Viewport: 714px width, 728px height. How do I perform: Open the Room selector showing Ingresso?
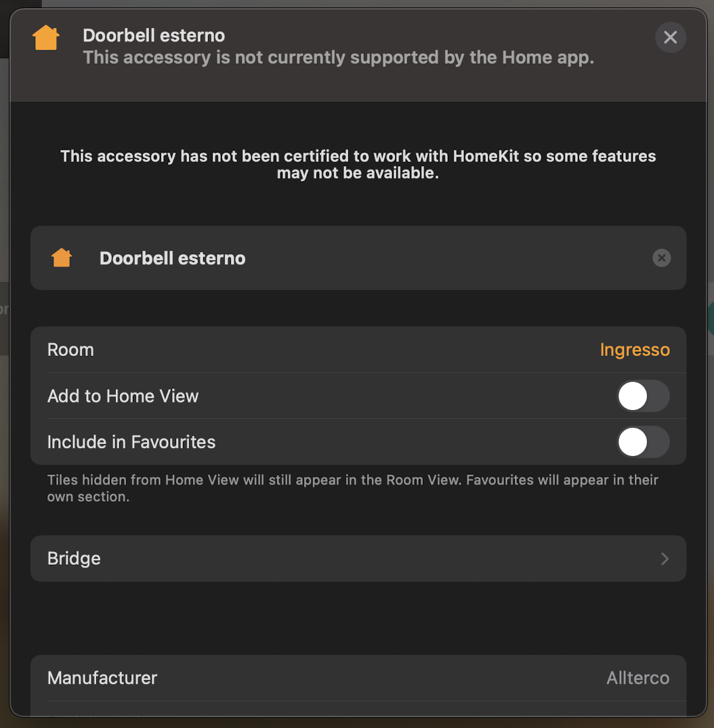coord(635,349)
